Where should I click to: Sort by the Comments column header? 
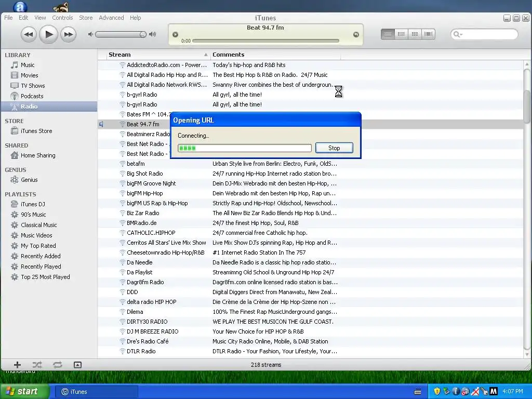275,55
